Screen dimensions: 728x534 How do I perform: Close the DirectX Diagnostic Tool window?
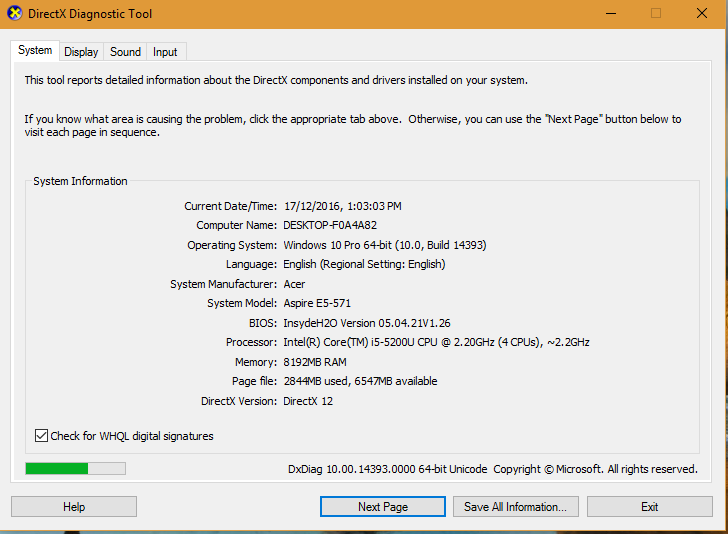pyautogui.click(x=702, y=14)
